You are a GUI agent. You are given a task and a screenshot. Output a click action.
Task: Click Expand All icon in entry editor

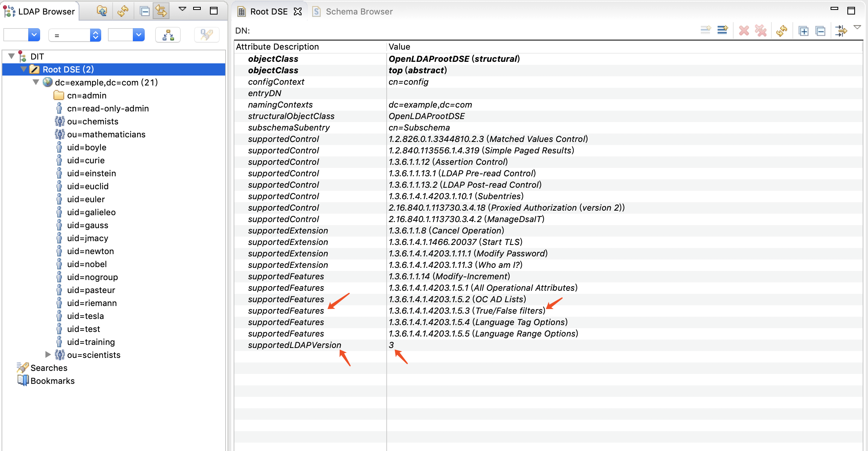click(803, 31)
